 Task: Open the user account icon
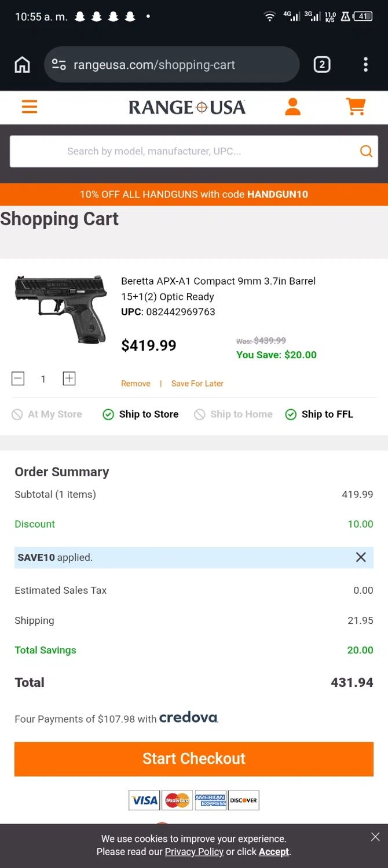click(292, 107)
